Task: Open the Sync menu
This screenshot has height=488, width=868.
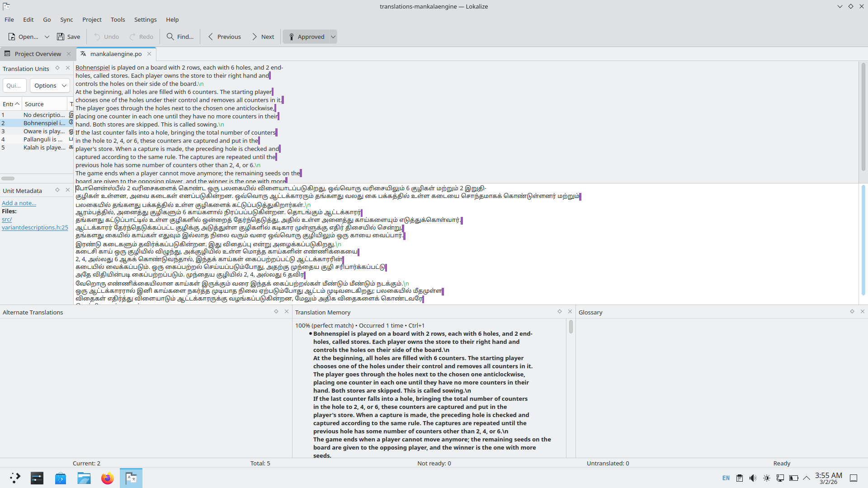Action: click(x=66, y=19)
